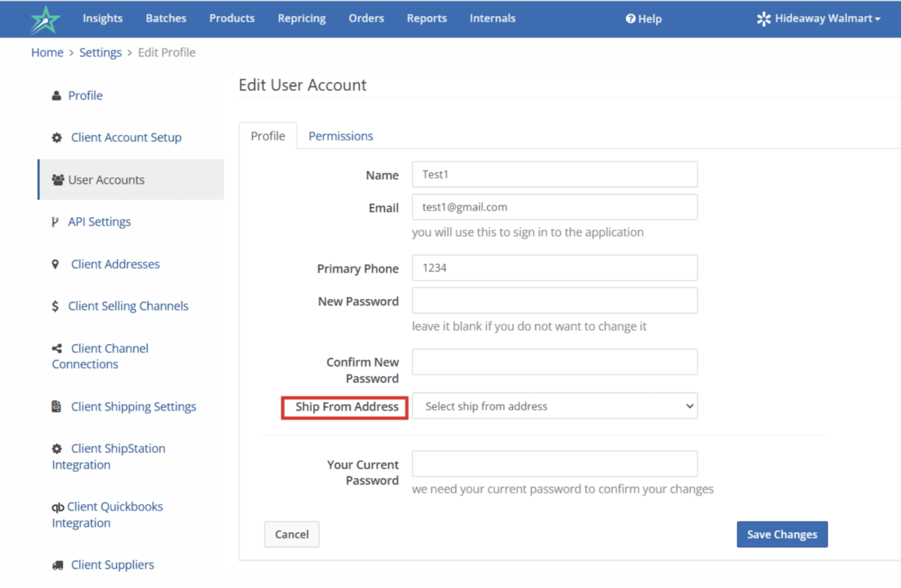The height and width of the screenshot is (588, 901).
Task: Click the dollar icon beside Client Selling Channels
Action: point(55,305)
